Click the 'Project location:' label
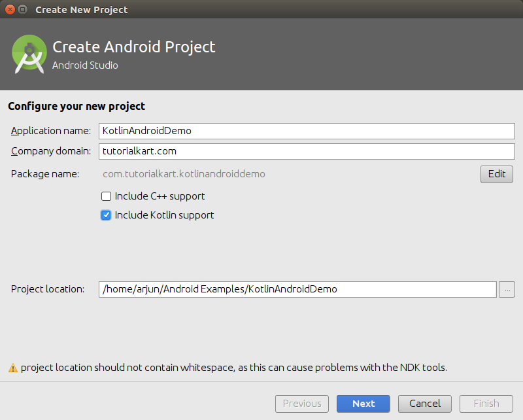The height and width of the screenshot is (420, 523). pos(48,289)
